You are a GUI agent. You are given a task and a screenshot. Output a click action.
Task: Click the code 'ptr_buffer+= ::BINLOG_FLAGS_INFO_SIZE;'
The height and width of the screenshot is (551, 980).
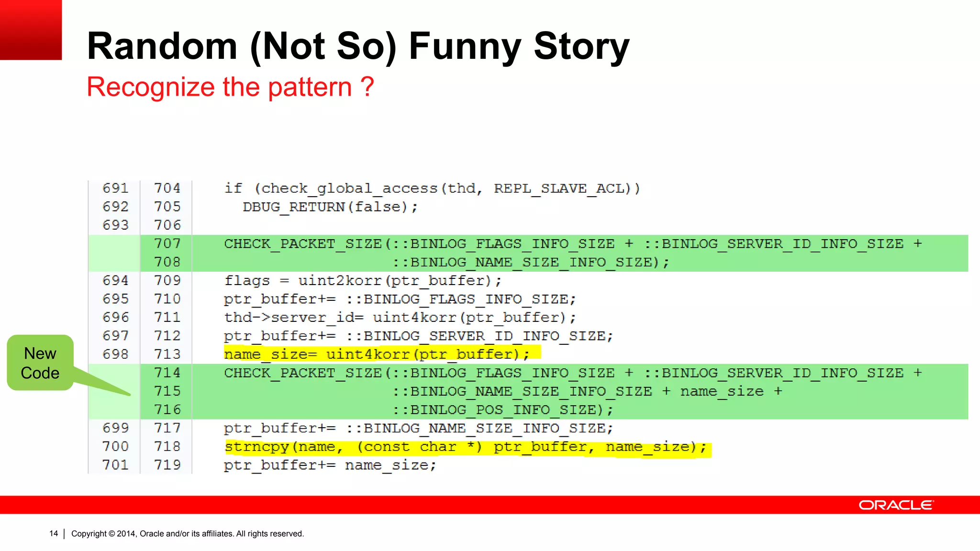pos(400,299)
